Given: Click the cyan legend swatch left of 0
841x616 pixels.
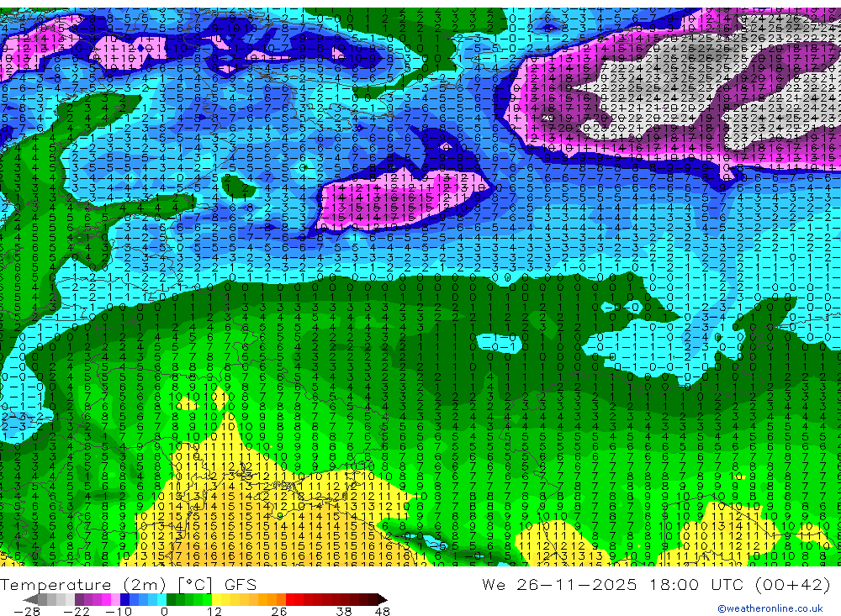Looking at the screenshot, I should click(x=161, y=599).
